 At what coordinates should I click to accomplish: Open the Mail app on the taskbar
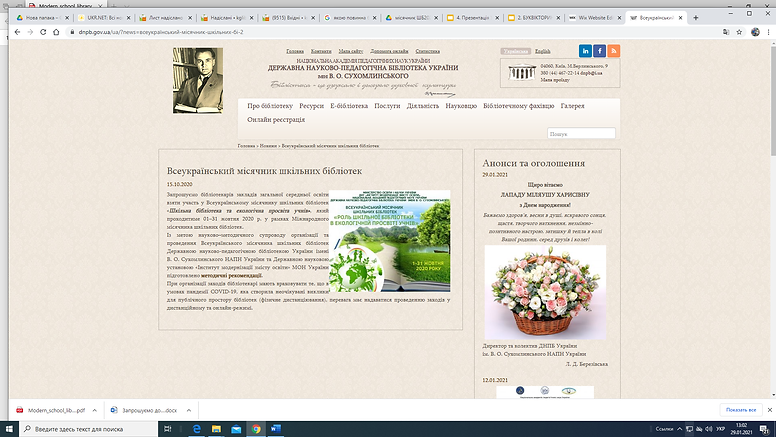[236, 429]
